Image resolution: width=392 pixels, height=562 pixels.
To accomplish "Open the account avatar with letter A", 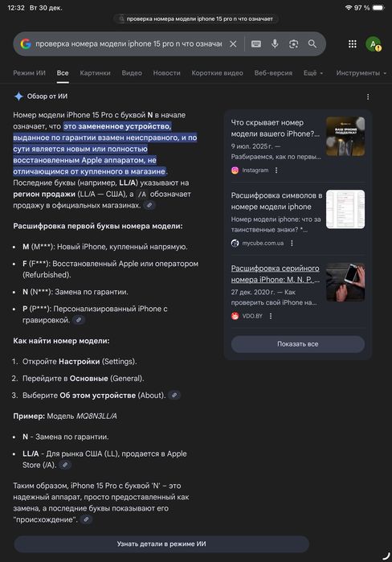I will point(374,43).
